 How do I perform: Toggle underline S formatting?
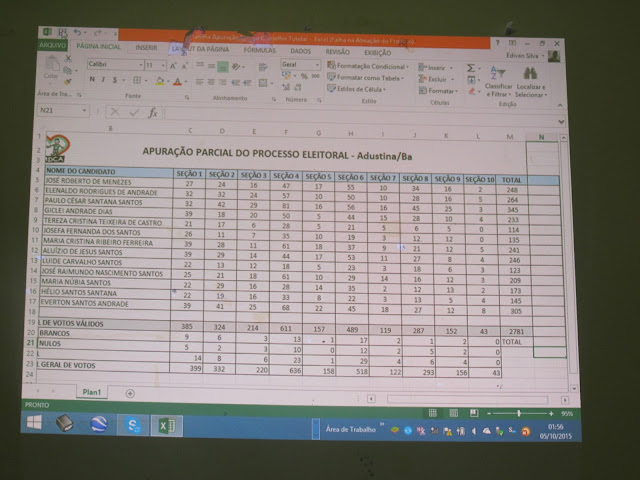click(x=115, y=80)
